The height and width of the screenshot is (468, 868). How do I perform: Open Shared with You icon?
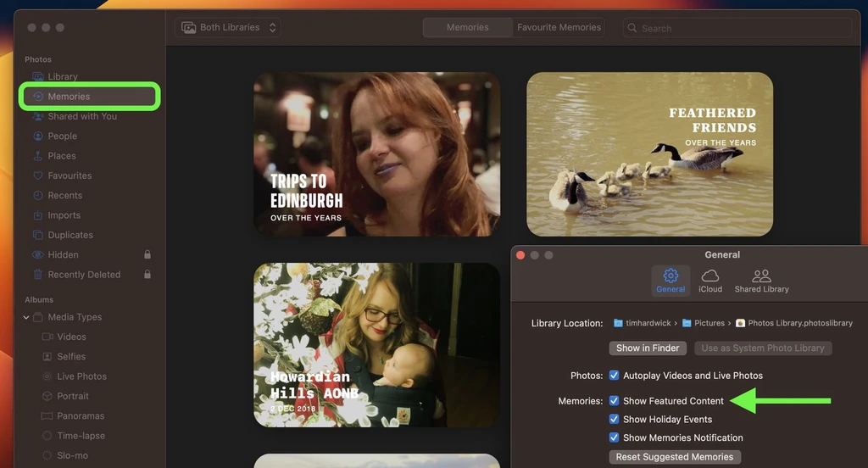coord(37,116)
